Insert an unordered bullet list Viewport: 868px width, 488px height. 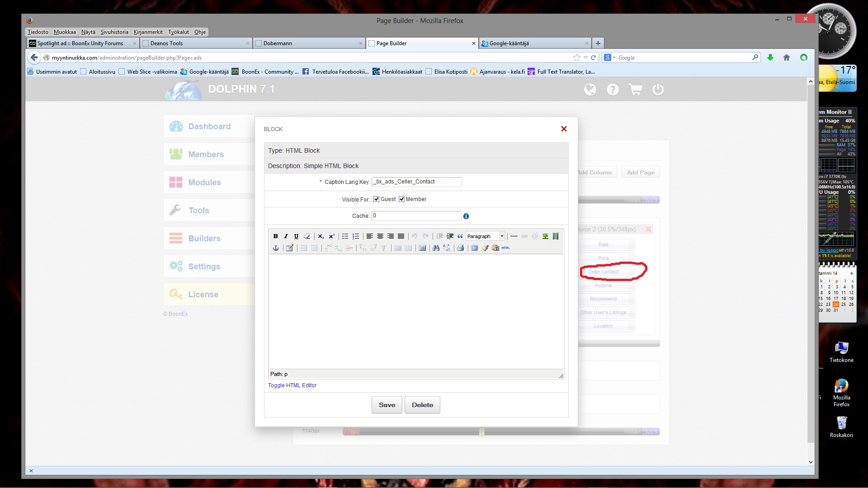pos(345,236)
